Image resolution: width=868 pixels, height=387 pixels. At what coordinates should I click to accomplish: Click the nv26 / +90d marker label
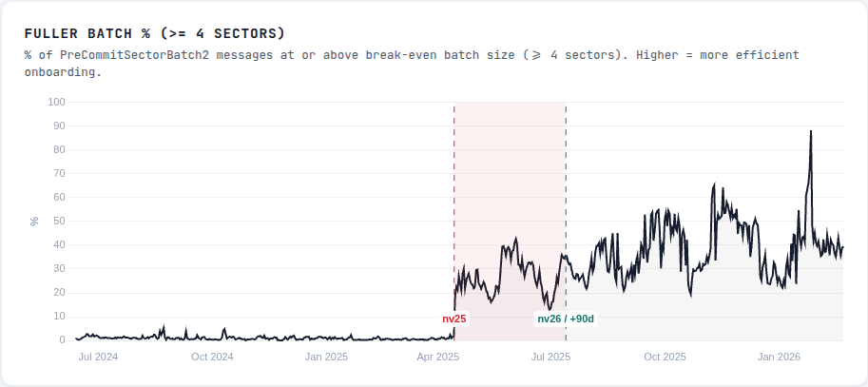[566, 319]
